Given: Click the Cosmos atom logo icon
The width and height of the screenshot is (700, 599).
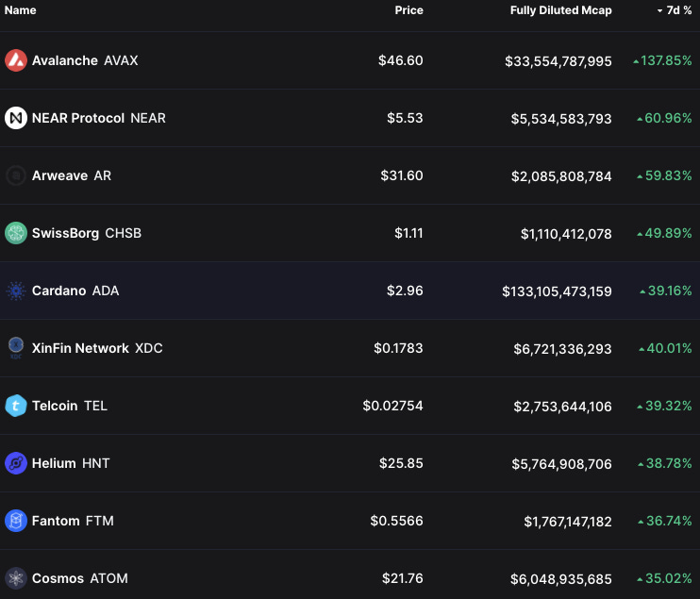Looking at the screenshot, I should 16,578.
